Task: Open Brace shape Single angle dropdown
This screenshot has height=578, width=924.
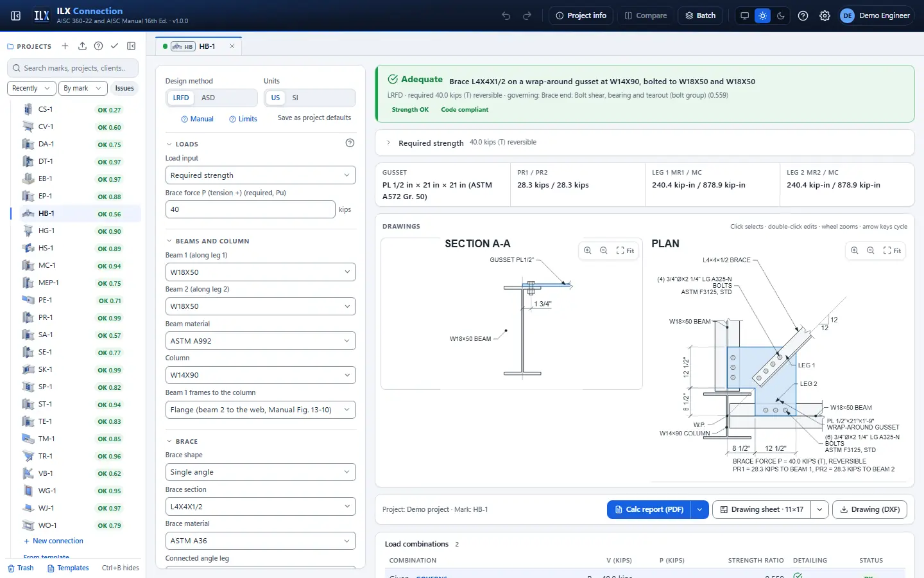Action: coord(261,472)
